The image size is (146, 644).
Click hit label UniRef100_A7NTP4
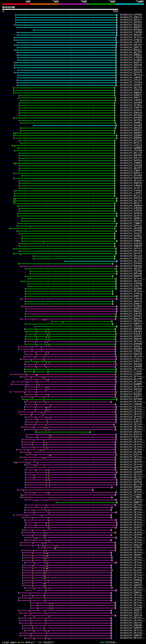[x=131, y=100]
